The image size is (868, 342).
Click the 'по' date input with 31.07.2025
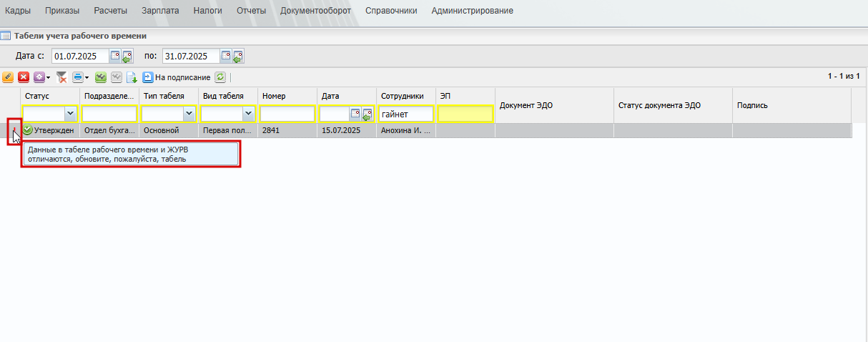tap(191, 56)
